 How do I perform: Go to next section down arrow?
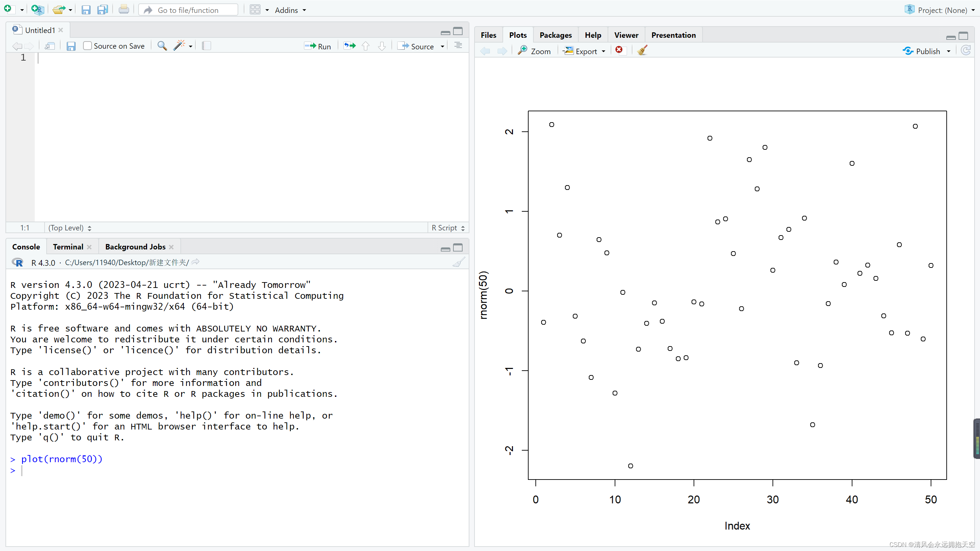[x=382, y=46]
